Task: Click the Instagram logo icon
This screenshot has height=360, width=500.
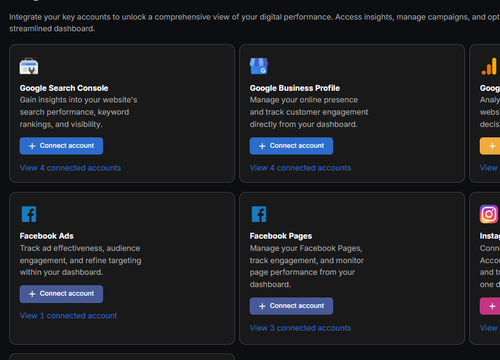Action: pos(489,214)
